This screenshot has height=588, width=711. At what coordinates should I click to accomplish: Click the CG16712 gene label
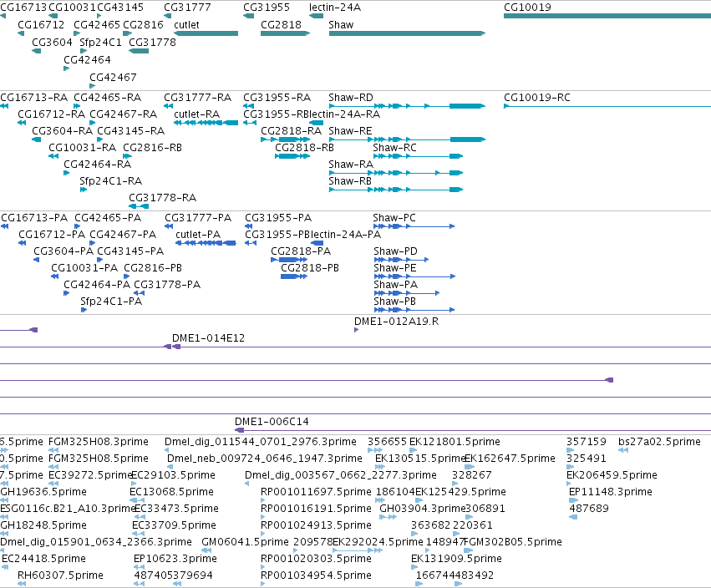pos(41,25)
